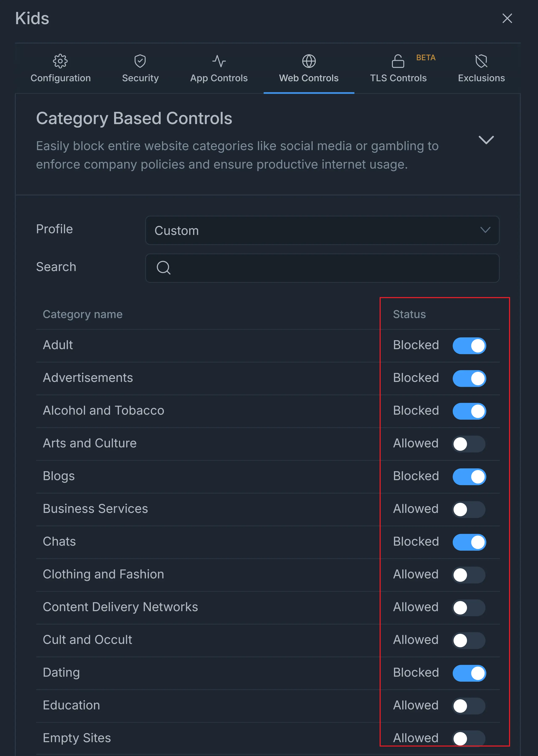Click the Category name column header
The width and height of the screenshot is (538, 756).
coord(83,314)
